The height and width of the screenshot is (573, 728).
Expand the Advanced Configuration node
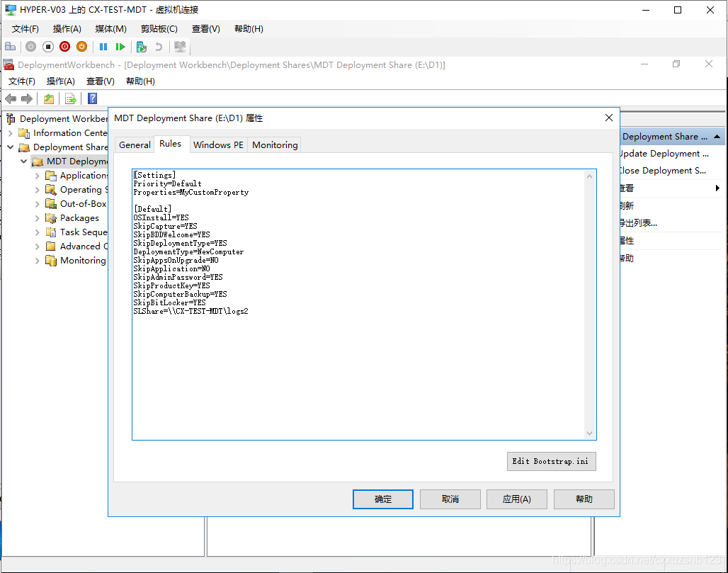click(37, 246)
